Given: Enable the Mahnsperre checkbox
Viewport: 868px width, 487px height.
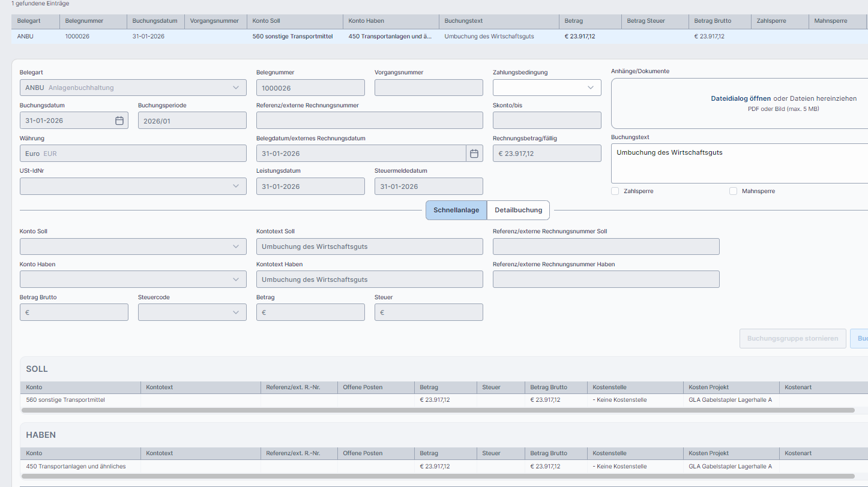Looking at the screenshot, I should click(733, 191).
